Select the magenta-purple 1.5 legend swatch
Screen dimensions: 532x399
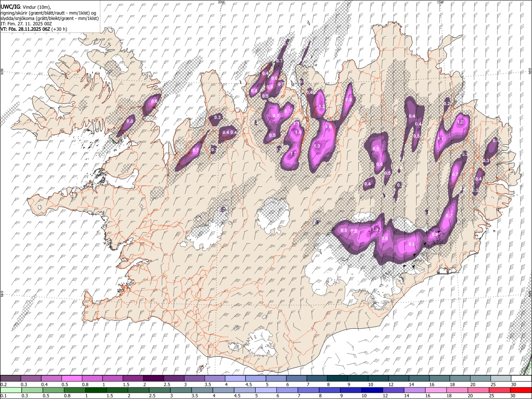tap(133, 378)
